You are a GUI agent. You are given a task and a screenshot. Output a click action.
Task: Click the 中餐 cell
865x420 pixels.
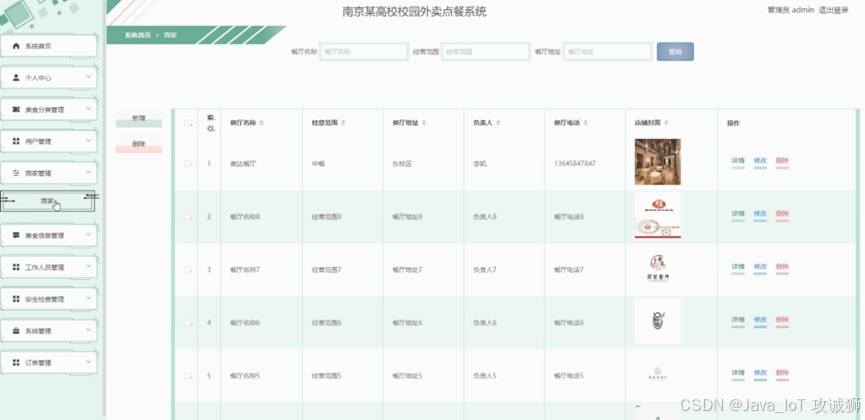pos(318,164)
